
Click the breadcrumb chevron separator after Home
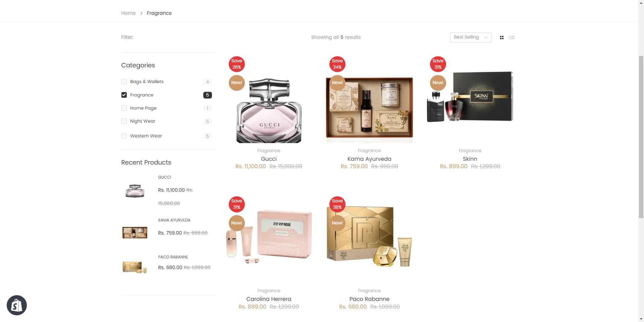pyautogui.click(x=141, y=13)
